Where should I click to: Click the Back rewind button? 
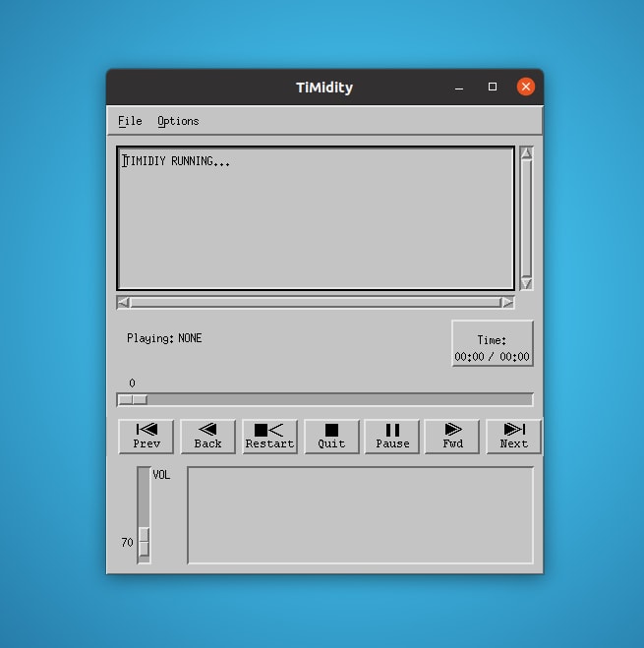click(207, 437)
